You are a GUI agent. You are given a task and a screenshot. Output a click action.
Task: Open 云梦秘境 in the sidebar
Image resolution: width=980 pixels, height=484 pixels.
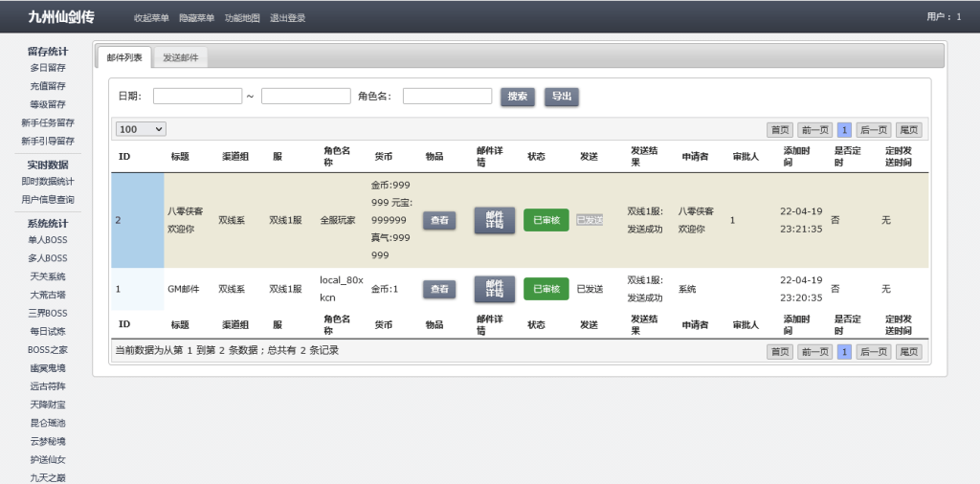(x=48, y=442)
